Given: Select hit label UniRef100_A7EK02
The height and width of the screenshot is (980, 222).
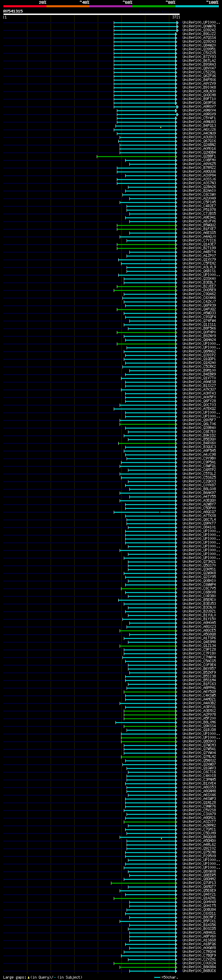Looking at the screenshot, I should [x=199, y=408].
